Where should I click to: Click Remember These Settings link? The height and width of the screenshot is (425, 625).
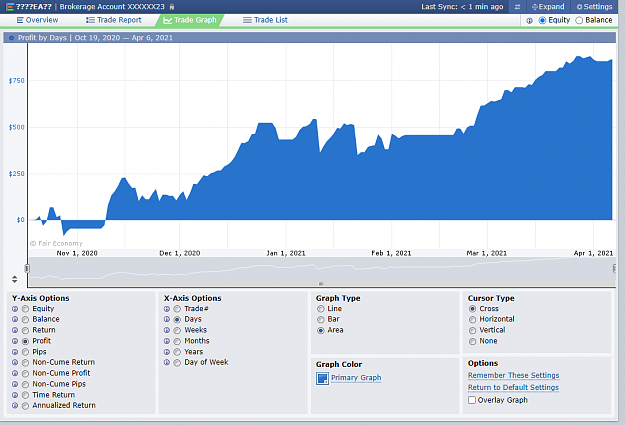point(513,375)
